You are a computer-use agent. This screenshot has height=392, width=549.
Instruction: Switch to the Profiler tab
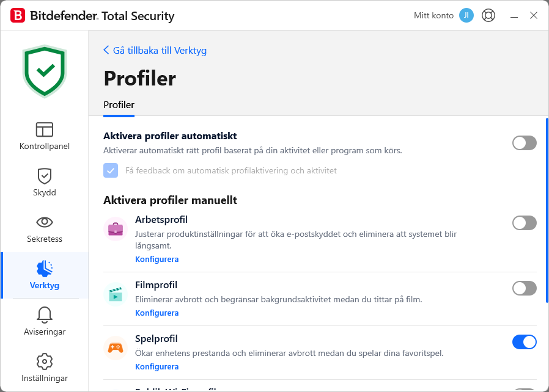click(x=119, y=104)
